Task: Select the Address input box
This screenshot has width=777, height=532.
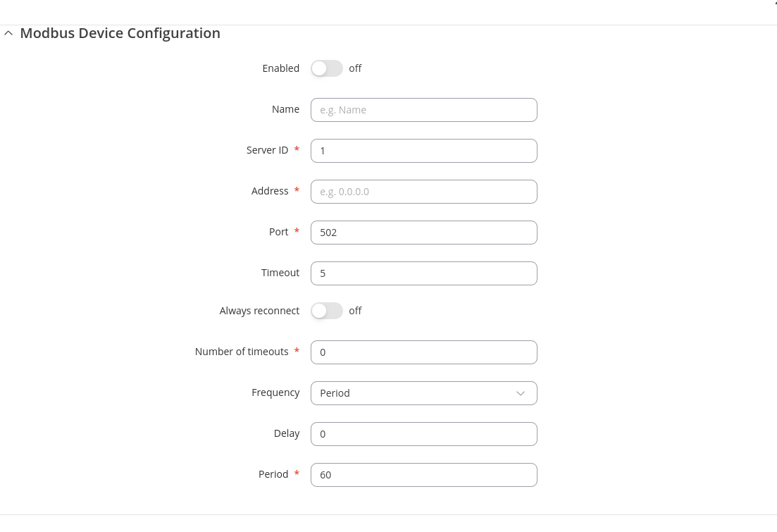Action: pyautogui.click(x=423, y=192)
